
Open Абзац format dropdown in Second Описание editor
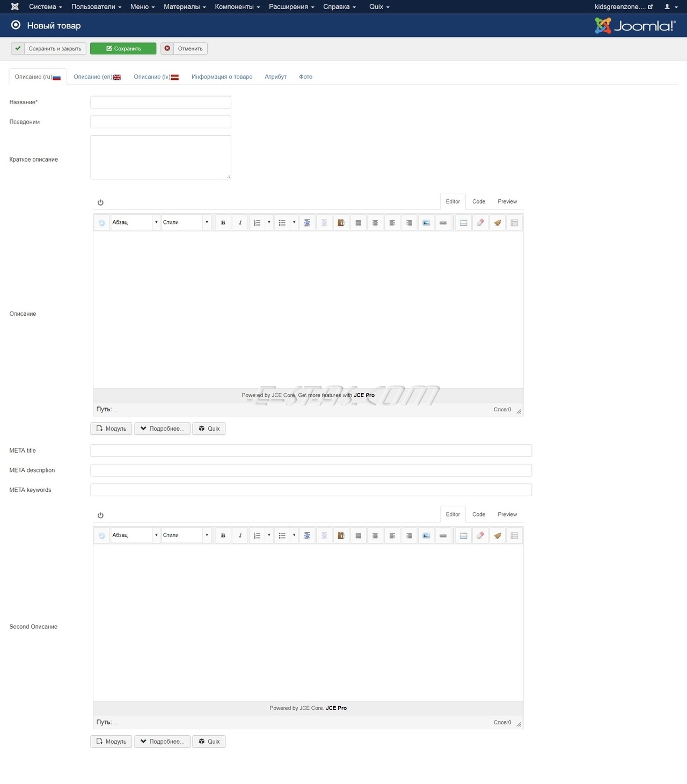135,535
